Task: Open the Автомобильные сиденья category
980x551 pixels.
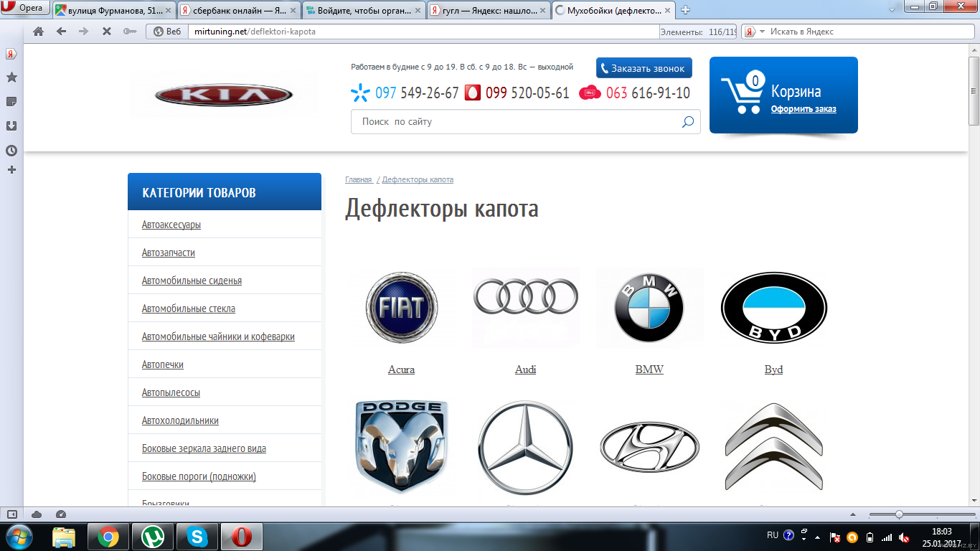Action: 192,281
